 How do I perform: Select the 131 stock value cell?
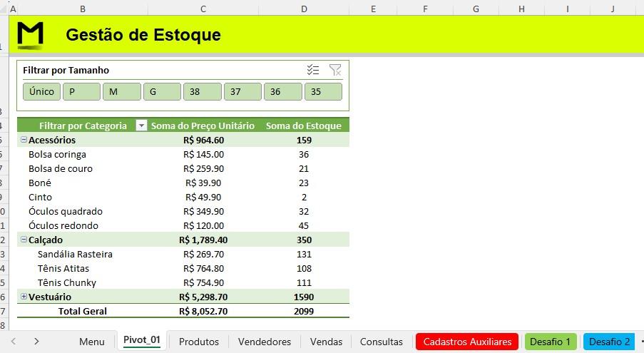[x=304, y=254]
